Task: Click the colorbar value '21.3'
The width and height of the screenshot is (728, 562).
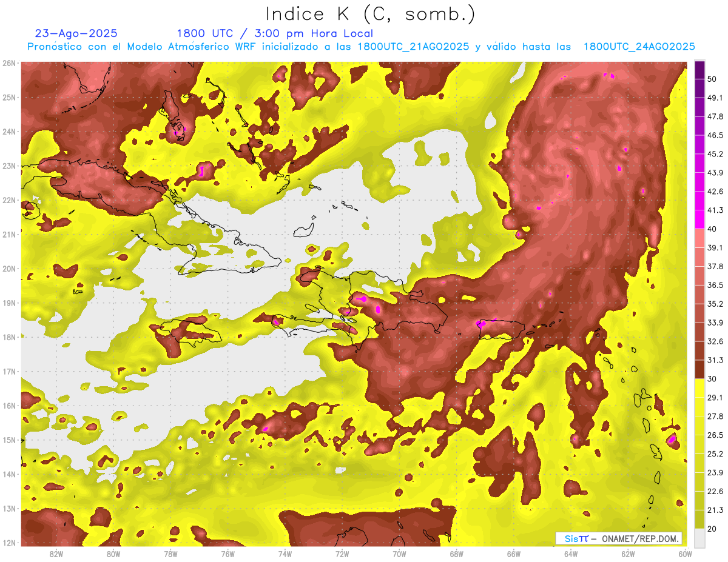Action: 715,510
